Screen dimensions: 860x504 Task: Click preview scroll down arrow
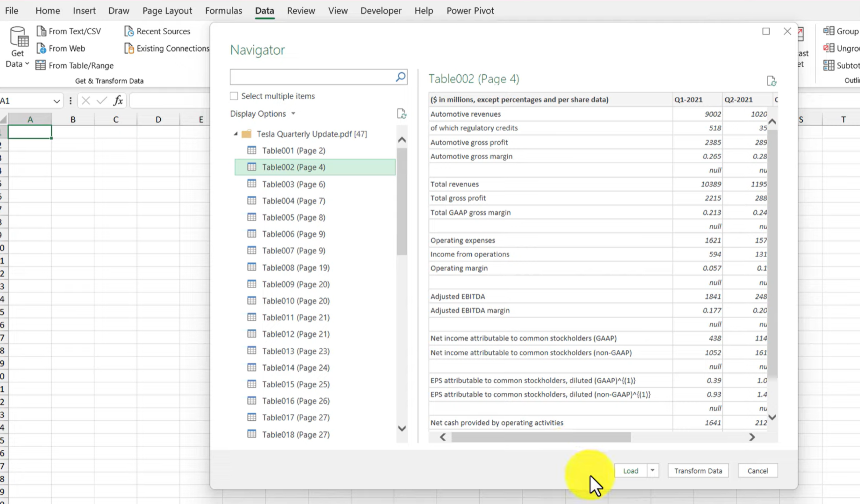(772, 417)
